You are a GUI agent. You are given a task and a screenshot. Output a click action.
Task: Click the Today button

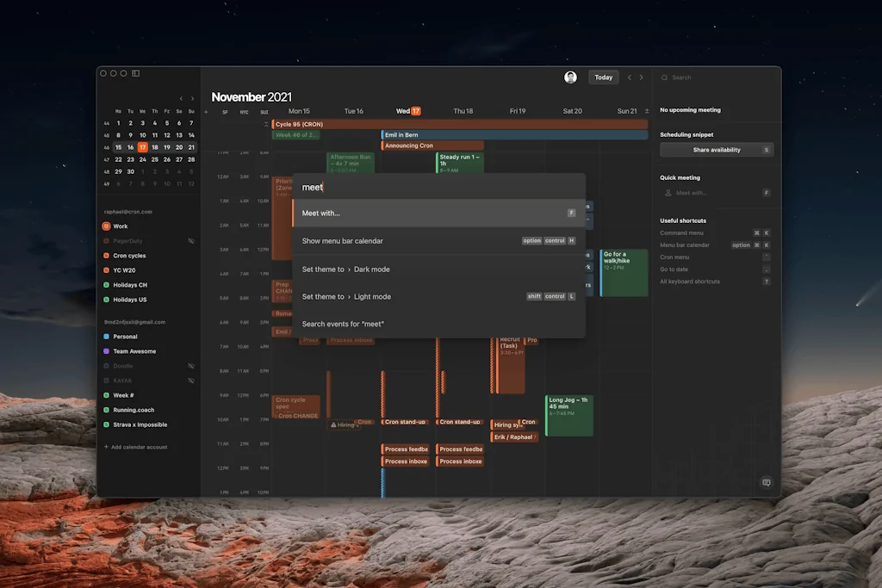click(603, 77)
